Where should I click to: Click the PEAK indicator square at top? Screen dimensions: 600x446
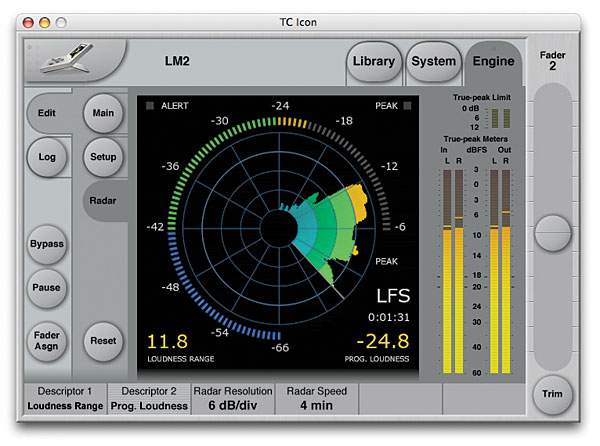coord(408,106)
